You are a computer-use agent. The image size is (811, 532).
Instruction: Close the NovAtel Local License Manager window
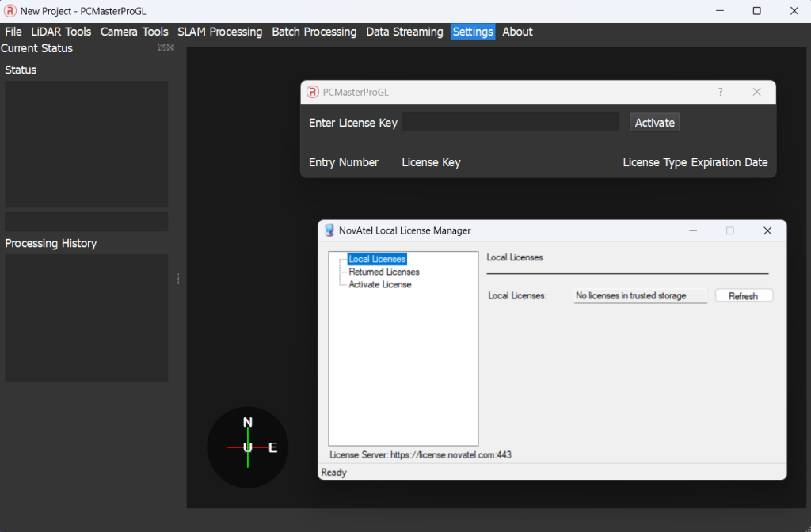pos(767,230)
